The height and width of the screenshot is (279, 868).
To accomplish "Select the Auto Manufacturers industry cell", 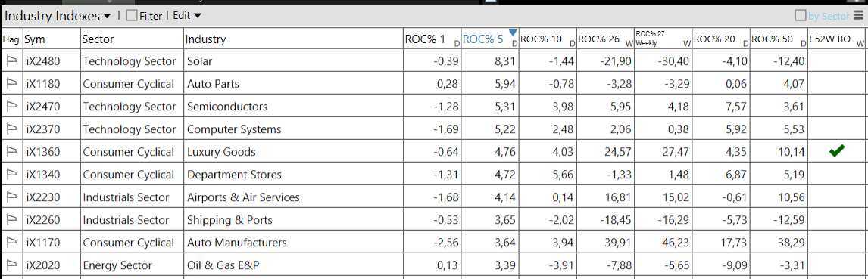I will [237, 243].
